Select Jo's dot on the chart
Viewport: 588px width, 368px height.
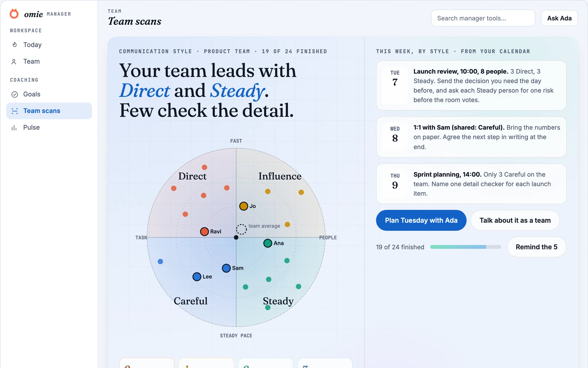(244, 206)
